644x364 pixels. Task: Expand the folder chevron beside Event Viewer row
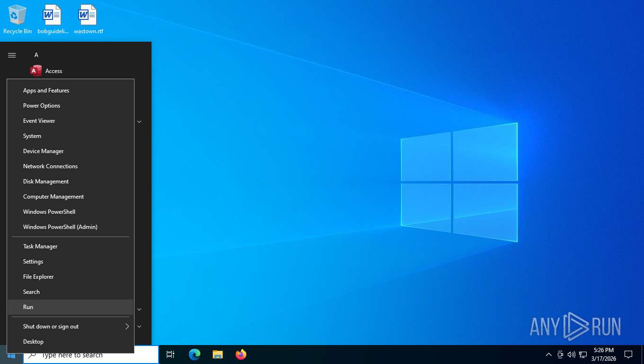point(139,122)
